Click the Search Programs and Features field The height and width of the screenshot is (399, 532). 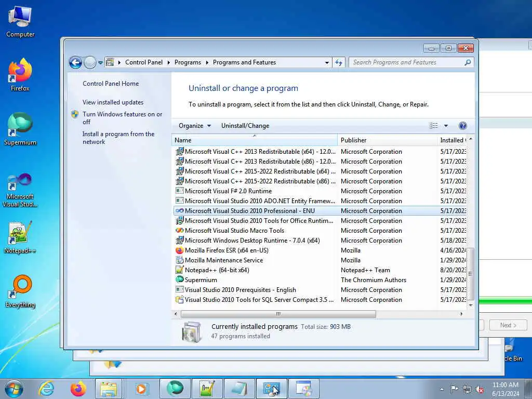[407, 62]
